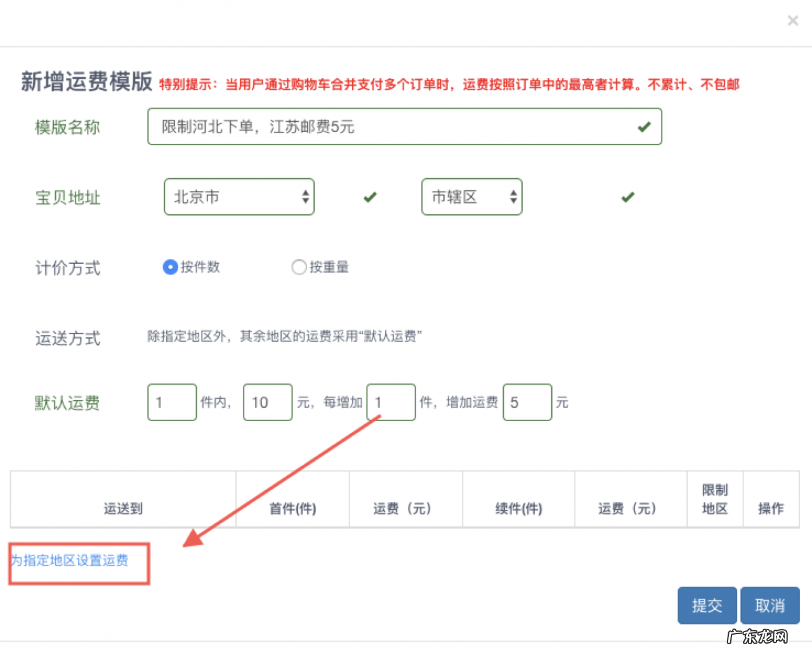
Task: Click the stepper arrows on the 市辖区 selector
Action: (x=513, y=197)
